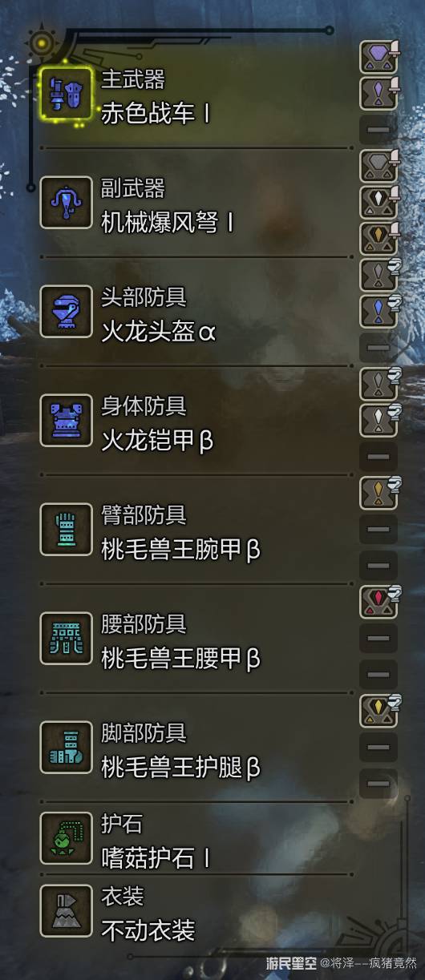
Task: Click the 火龙头盔α helmet icon
Action: [x=66, y=312]
